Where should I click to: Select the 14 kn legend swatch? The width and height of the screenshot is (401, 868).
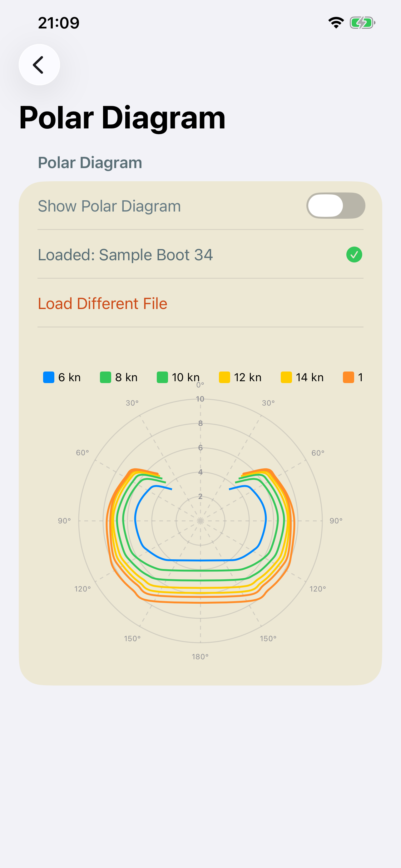[x=286, y=377]
